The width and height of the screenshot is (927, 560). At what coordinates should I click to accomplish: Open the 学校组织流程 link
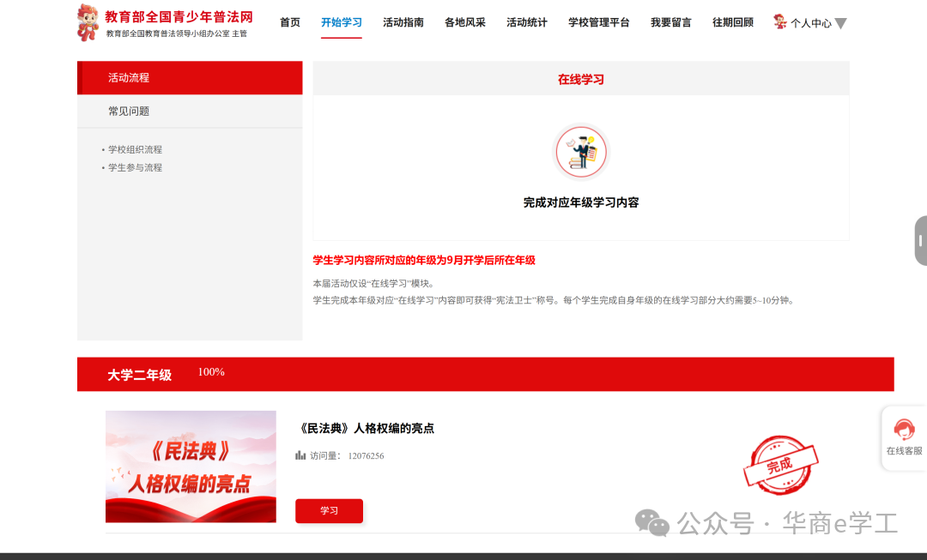coord(135,149)
